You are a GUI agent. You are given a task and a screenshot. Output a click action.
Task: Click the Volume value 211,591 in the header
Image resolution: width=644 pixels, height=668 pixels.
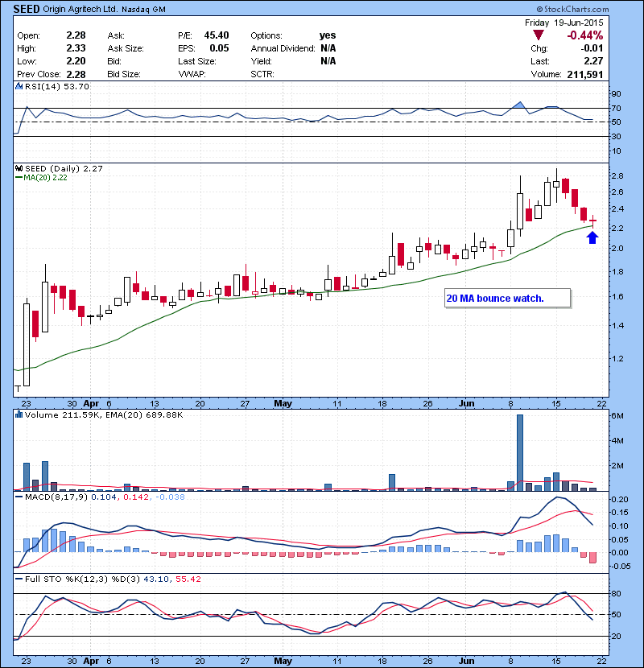(x=584, y=75)
